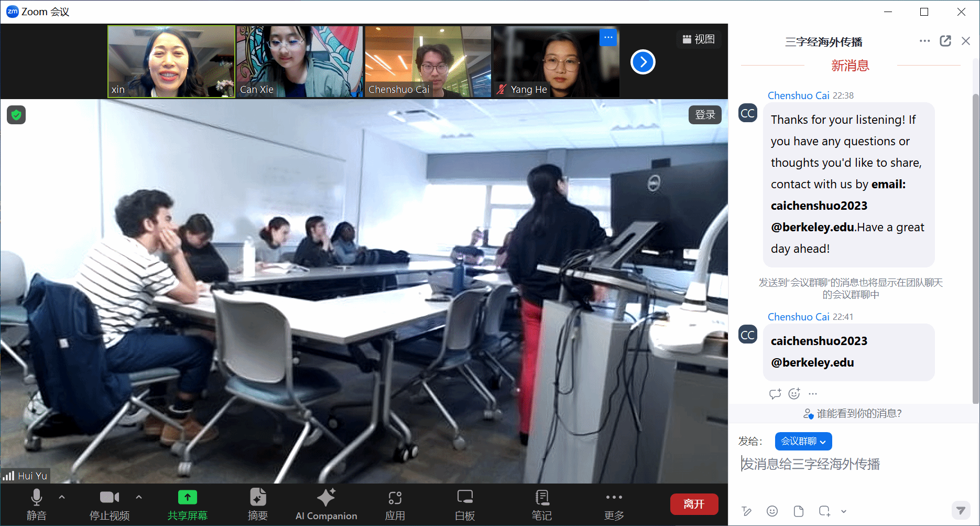The height and width of the screenshot is (526, 980).
Task: Open the Apps (应用) icon
Action: [x=395, y=504]
